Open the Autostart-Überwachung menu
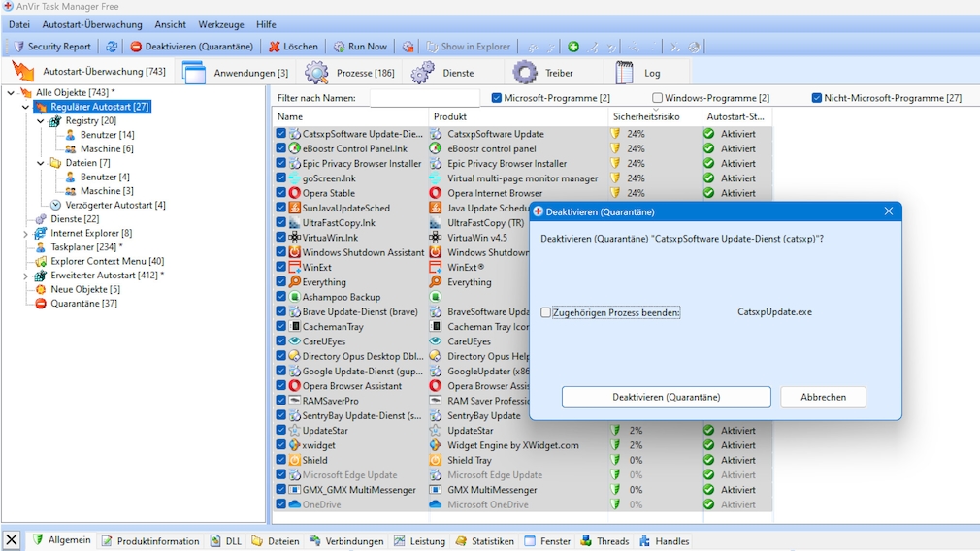Image resolution: width=980 pixels, height=551 pixels. point(92,24)
